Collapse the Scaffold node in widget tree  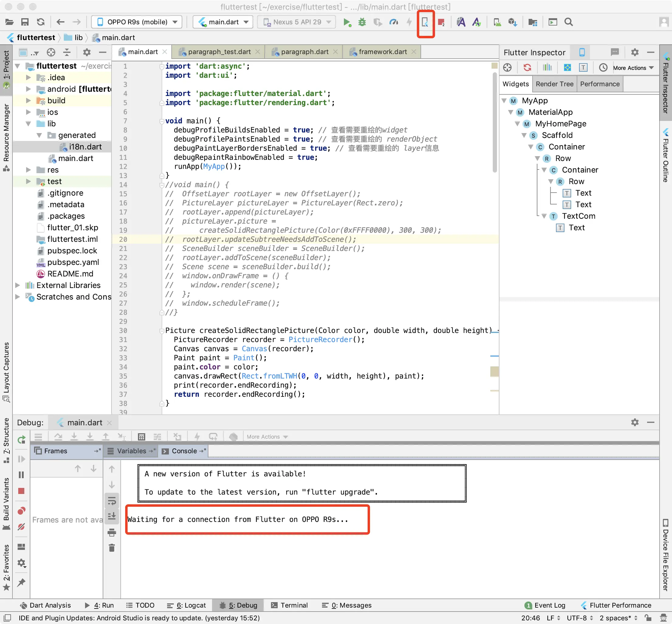[x=524, y=135]
